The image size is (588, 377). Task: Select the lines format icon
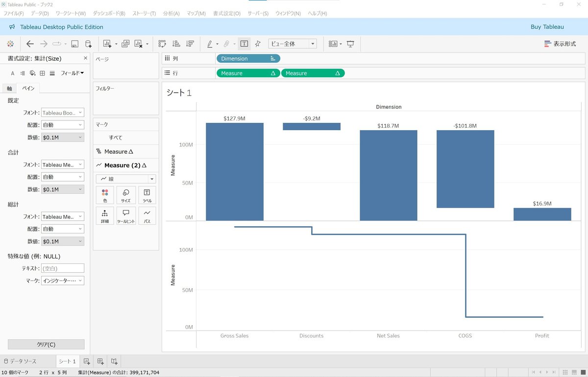(x=52, y=73)
